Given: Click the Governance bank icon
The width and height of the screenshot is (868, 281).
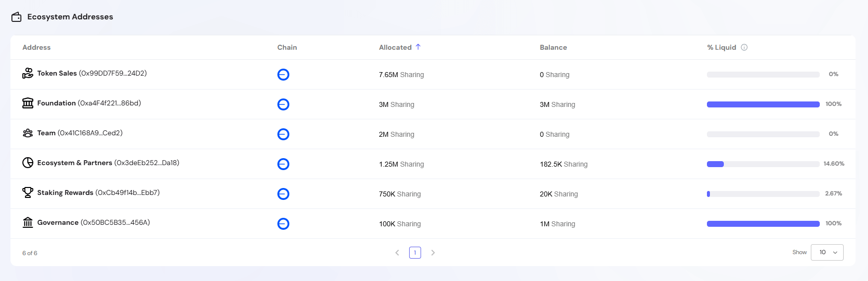Looking at the screenshot, I should 28,222.
